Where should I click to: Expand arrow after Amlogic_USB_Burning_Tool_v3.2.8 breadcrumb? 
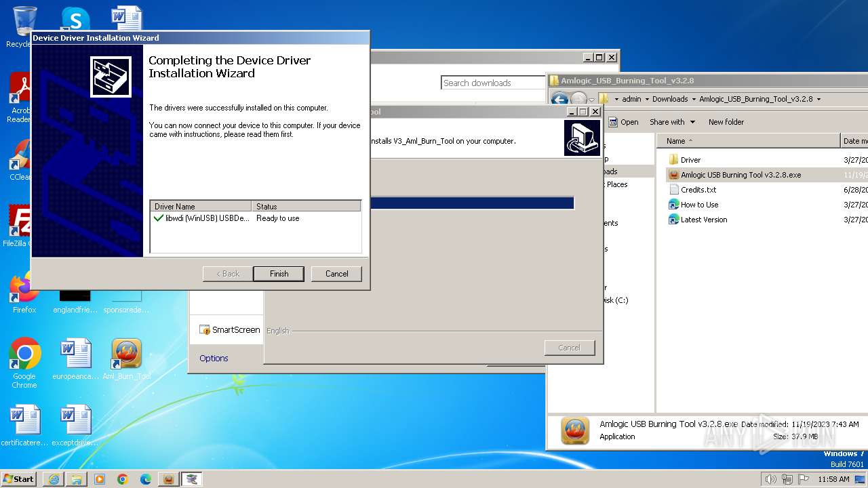click(818, 99)
